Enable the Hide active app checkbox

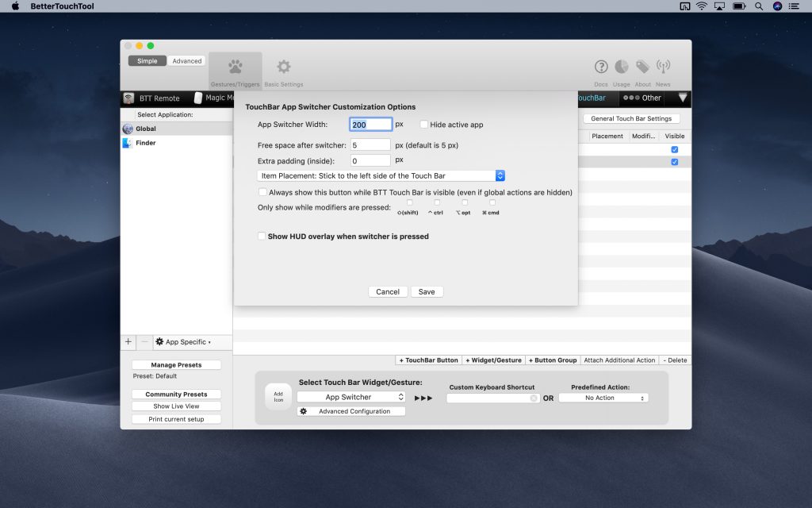click(424, 125)
